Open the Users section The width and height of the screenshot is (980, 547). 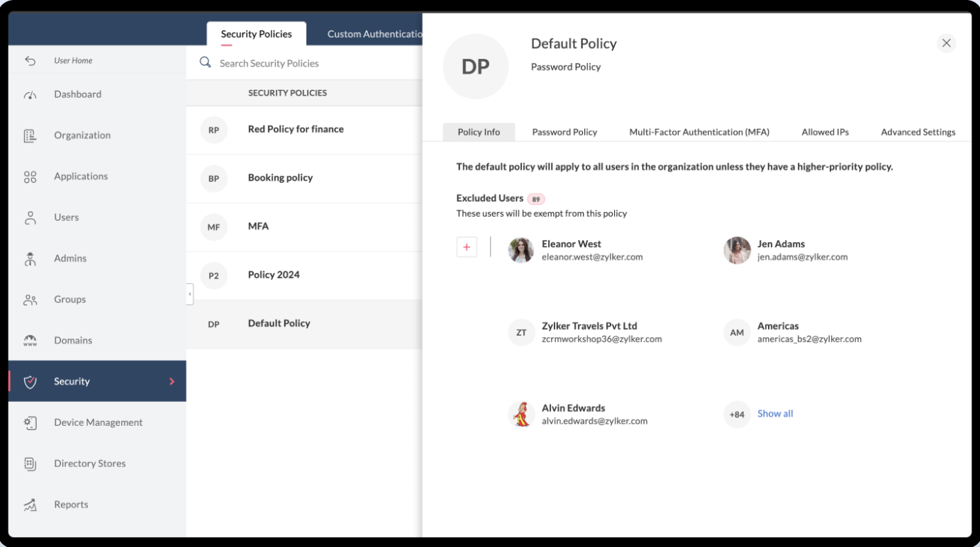click(x=66, y=217)
